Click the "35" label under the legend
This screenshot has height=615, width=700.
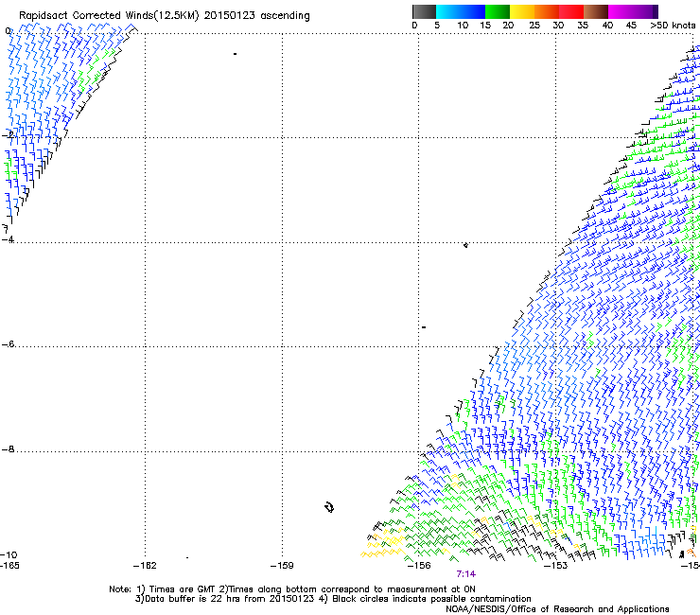tap(583, 26)
